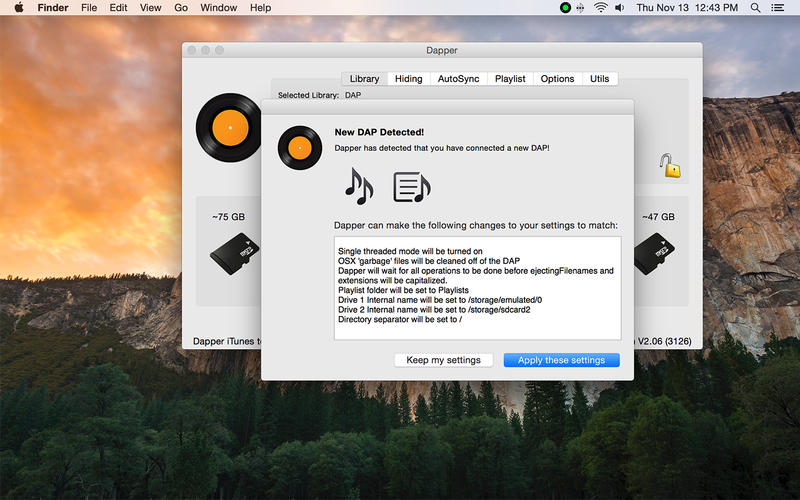The image size is (800, 500).
Task: Click the Wi-Fi status icon
Action: (601, 8)
